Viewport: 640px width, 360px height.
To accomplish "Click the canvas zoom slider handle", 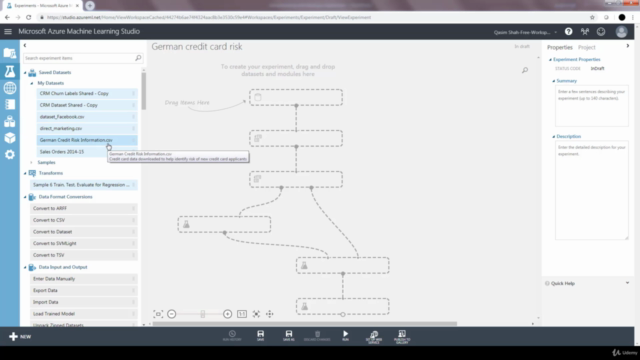I will tap(202, 314).
